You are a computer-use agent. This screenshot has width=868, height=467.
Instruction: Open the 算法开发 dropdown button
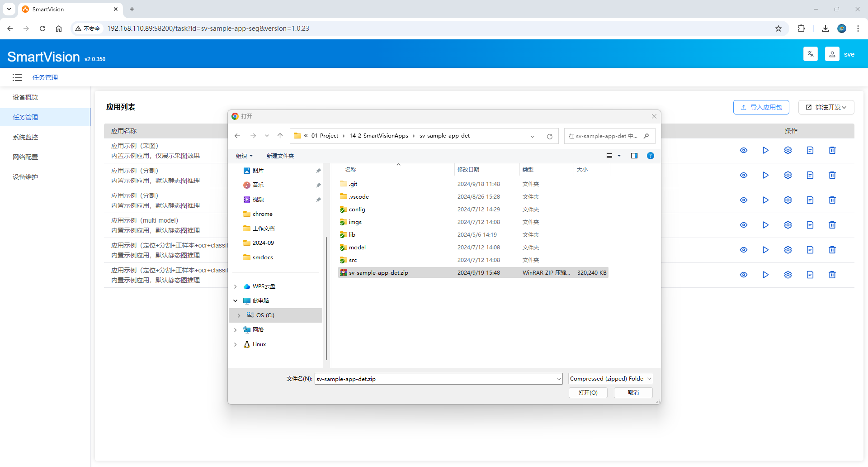click(x=826, y=107)
